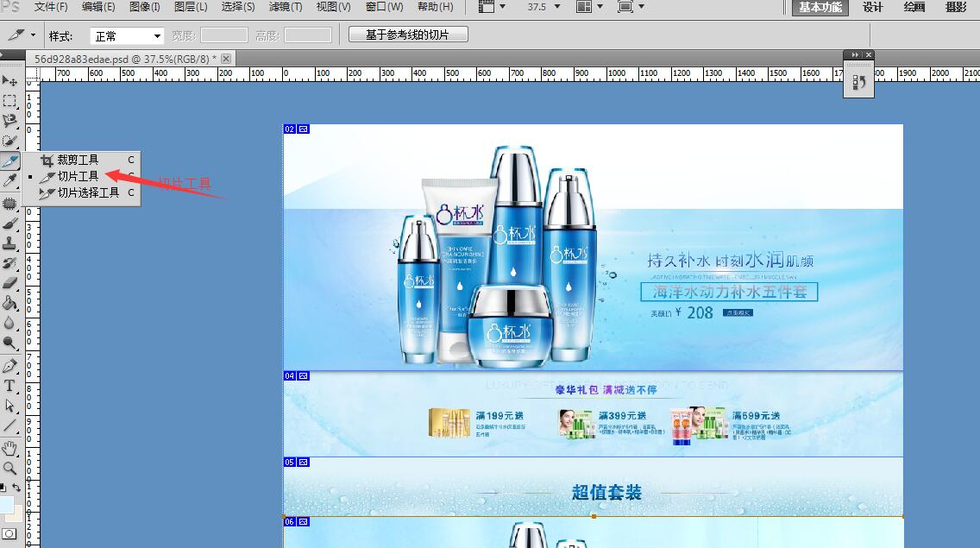This screenshot has width=980, height=548.
Task: Select the Move tool
Action: tap(10, 81)
